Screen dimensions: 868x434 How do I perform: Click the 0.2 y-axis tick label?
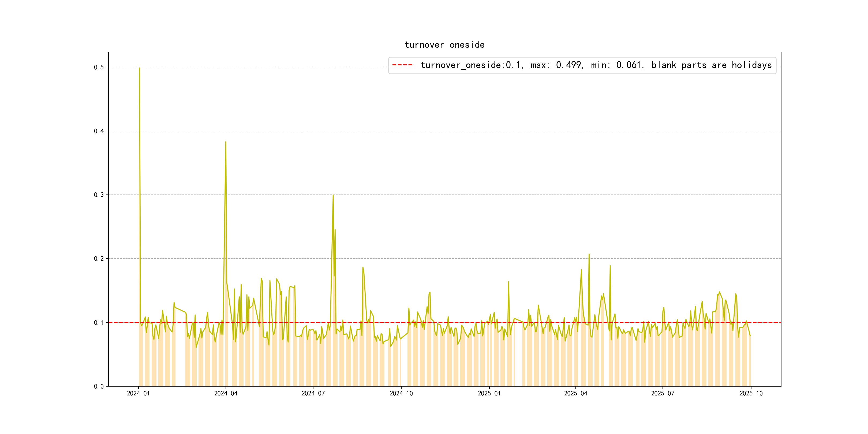99,259
